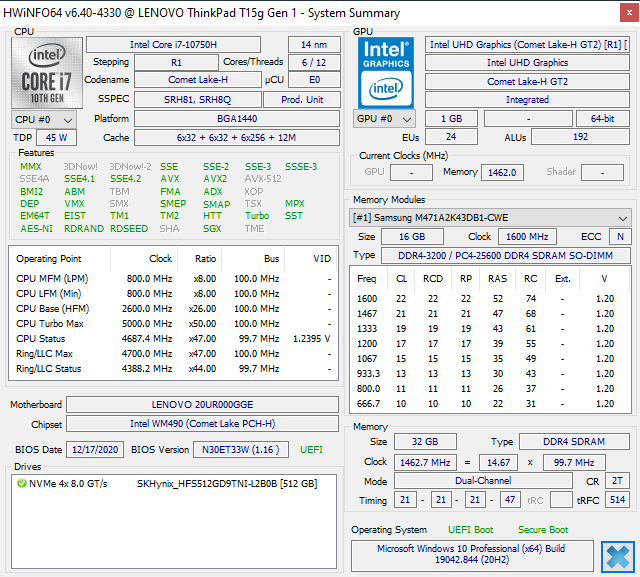
Task: Click the TDP button
Action: [x=22, y=138]
